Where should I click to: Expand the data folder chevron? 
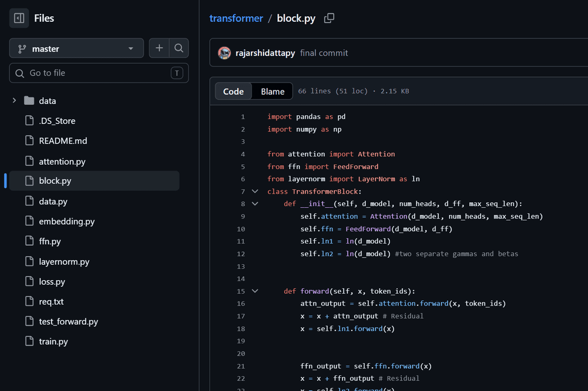(x=14, y=101)
